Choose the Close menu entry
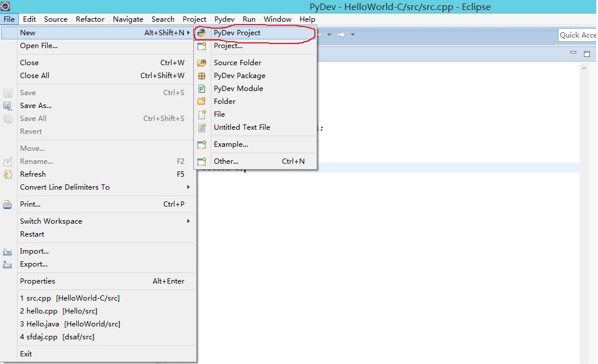 click(99, 62)
